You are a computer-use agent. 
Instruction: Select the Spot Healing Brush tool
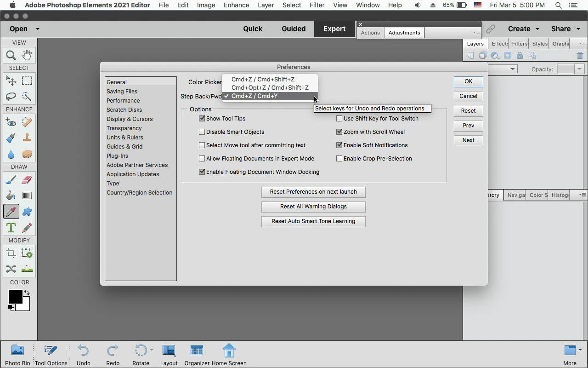[x=27, y=122]
